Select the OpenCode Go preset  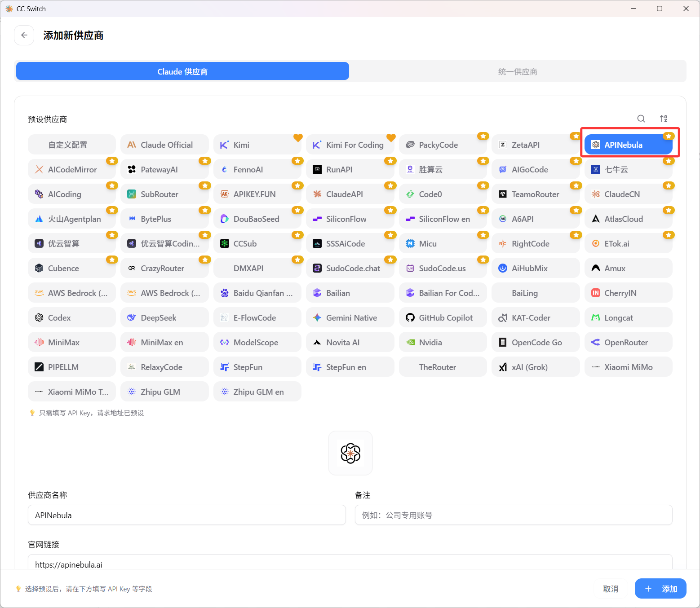[x=536, y=342]
